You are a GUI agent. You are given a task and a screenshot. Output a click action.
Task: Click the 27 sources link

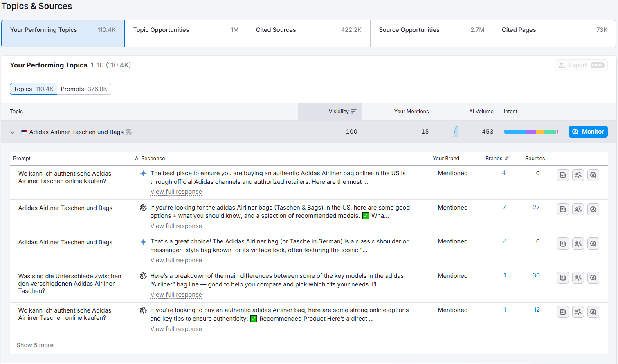click(536, 207)
